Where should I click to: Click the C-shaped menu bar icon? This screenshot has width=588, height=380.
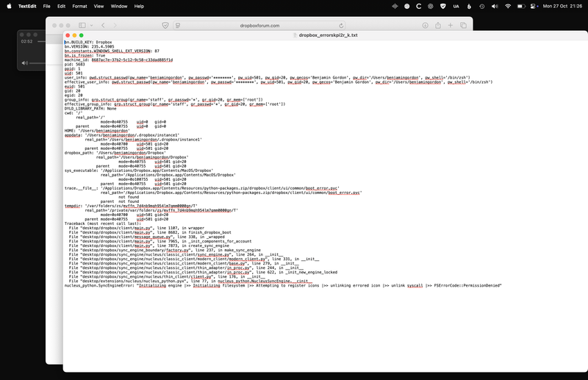[x=418, y=6]
